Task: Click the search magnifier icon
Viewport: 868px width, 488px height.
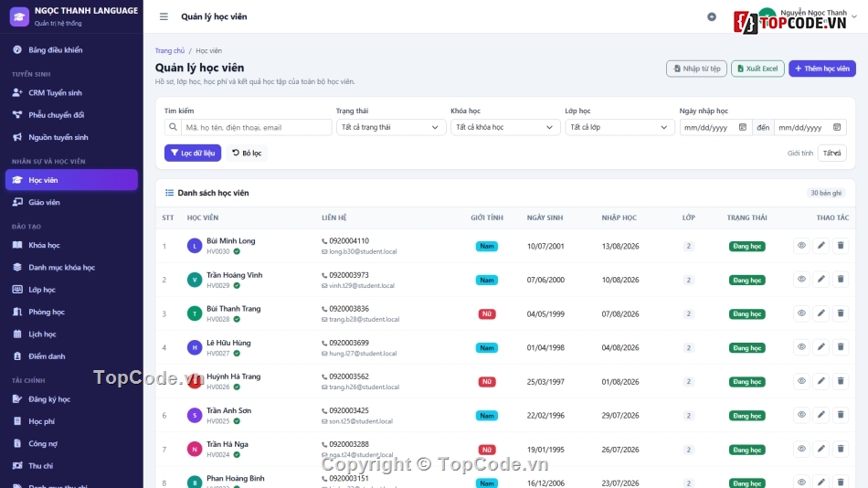Action: [x=173, y=127]
